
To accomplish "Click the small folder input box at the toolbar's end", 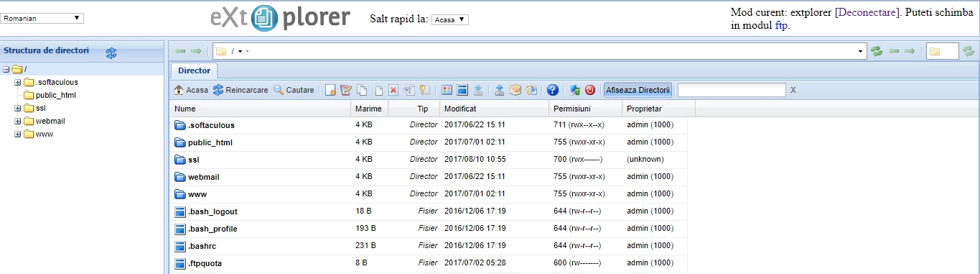I will click(x=942, y=51).
